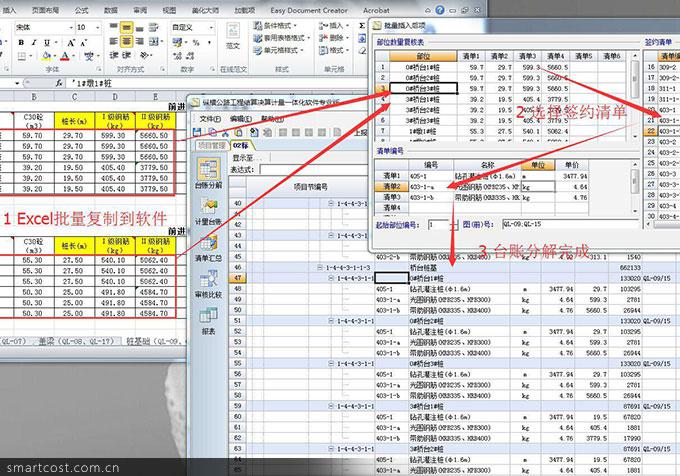
Task: Open text orientation options
Action: 144,55
